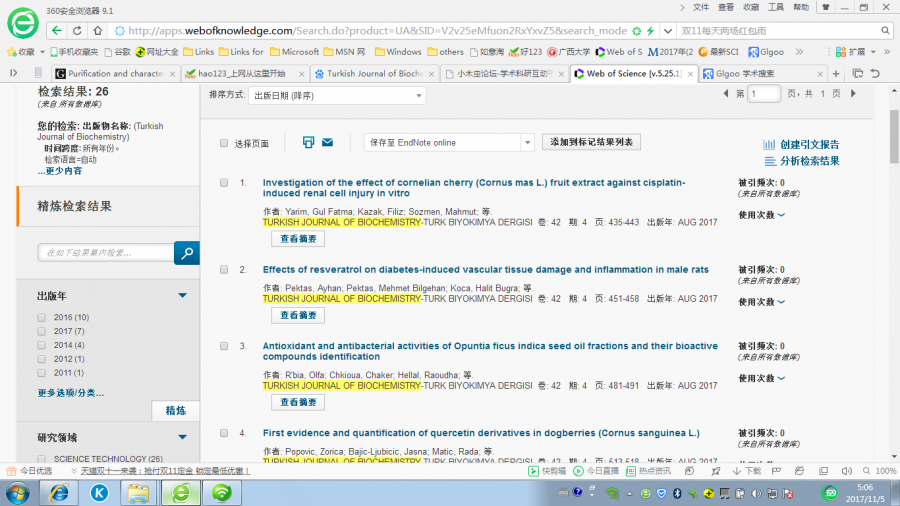Screen dimensions: 900x506
Task: Open Analyze Results link
Action: tap(809, 161)
